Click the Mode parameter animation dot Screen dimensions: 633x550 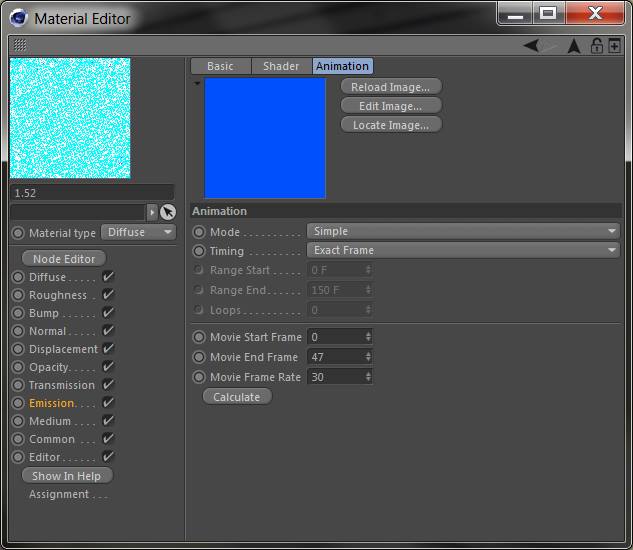click(x=199, y=232)
